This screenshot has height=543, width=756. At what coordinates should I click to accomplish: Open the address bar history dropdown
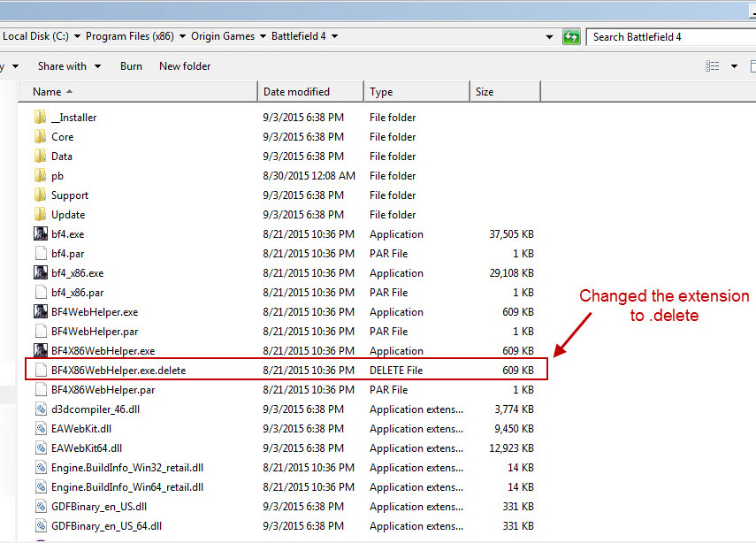(549, 37)
